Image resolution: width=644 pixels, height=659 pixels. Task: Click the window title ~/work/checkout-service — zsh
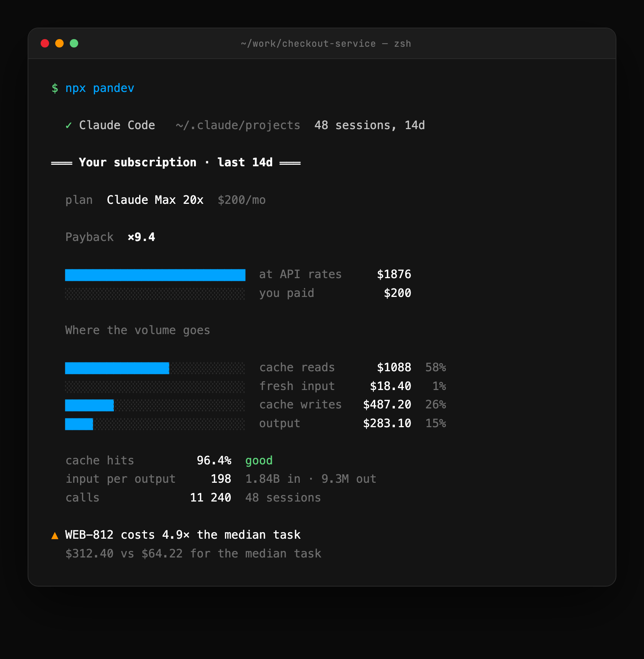tap(326, 44)
